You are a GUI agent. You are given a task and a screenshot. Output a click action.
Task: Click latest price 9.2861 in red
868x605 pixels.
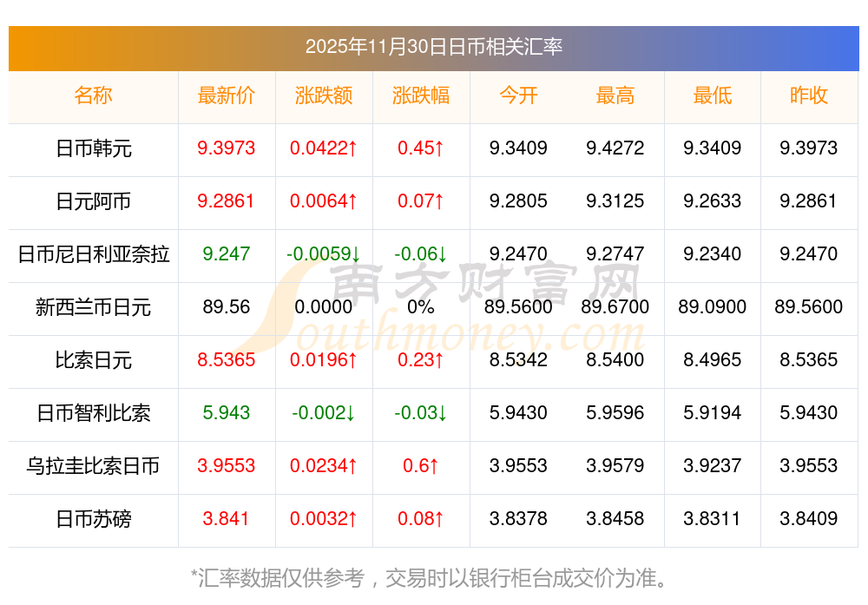227,201
